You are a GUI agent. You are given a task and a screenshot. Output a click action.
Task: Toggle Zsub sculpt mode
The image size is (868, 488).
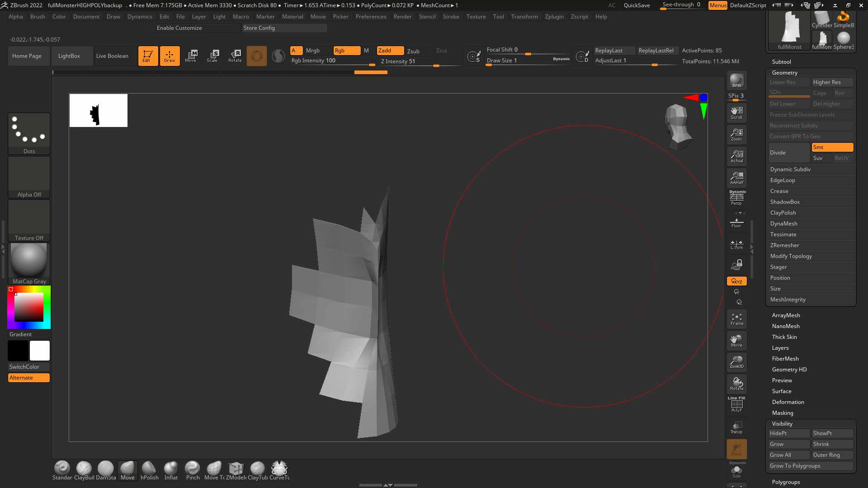[413, 51]
